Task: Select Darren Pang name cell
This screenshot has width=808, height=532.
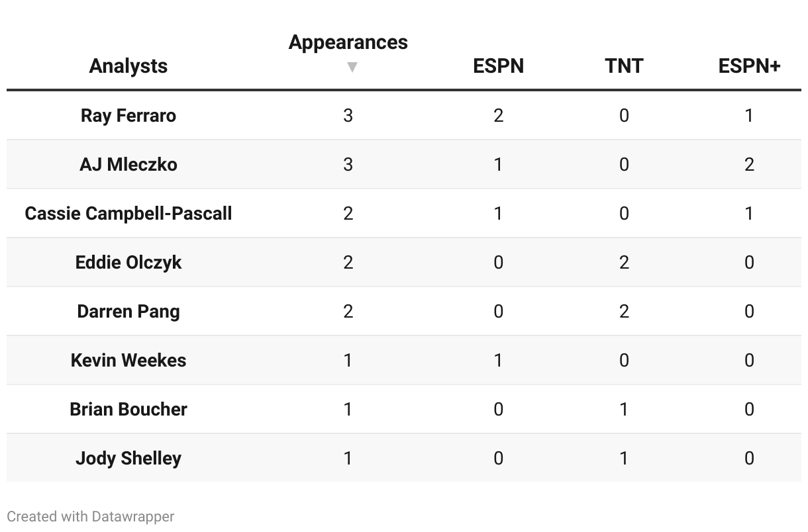Action: pos(128,312)
